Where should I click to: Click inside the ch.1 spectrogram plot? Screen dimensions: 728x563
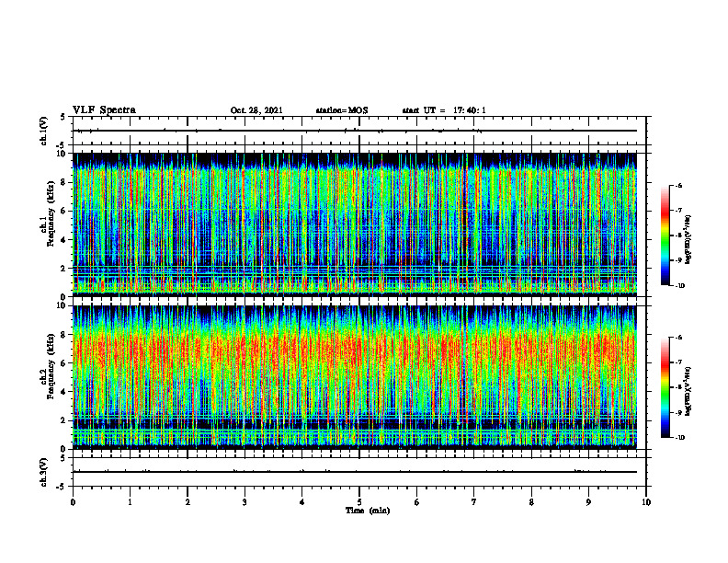[355, 224]
